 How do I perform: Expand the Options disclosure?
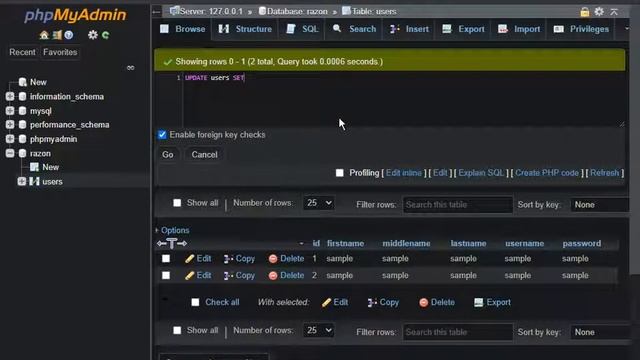coord(172,230)
